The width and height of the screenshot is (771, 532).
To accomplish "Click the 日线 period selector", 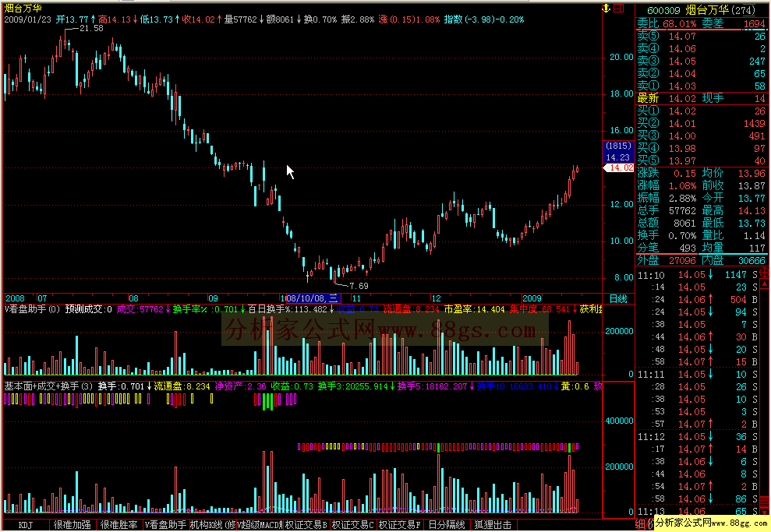I will [x=618, y=298].
